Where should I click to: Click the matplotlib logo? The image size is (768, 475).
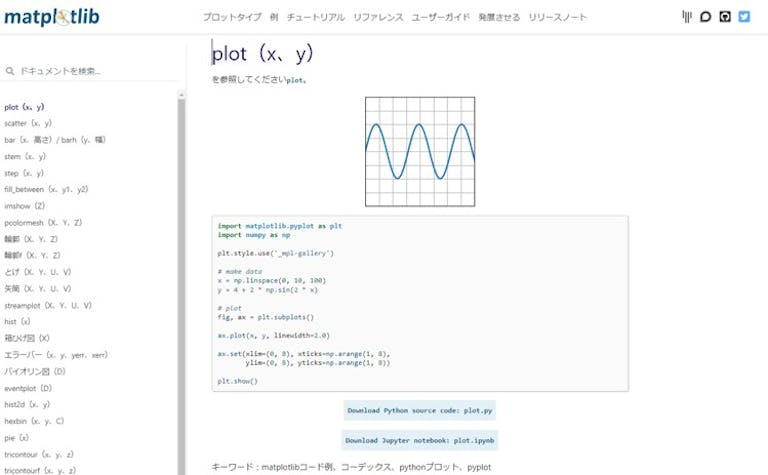(51, 17)
